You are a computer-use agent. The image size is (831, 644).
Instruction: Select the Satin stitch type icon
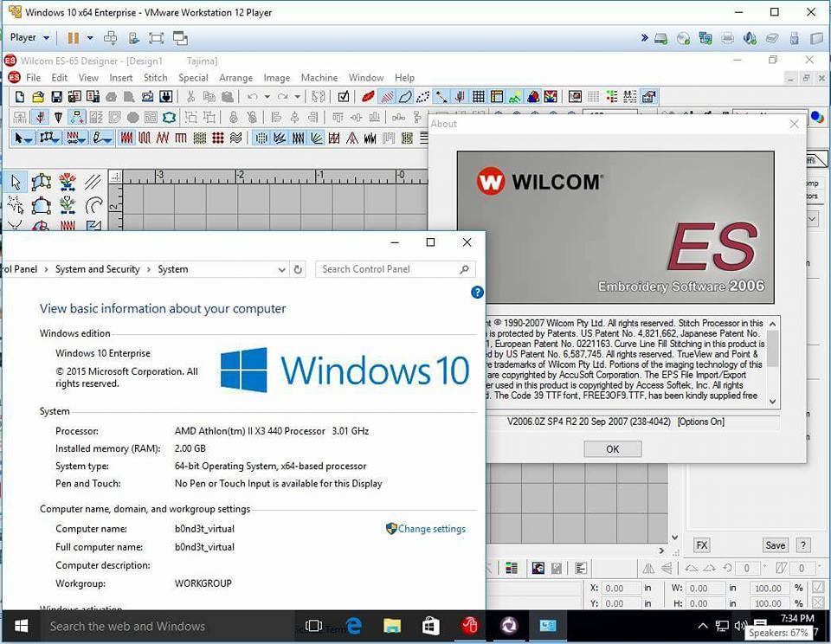[126, 138]
